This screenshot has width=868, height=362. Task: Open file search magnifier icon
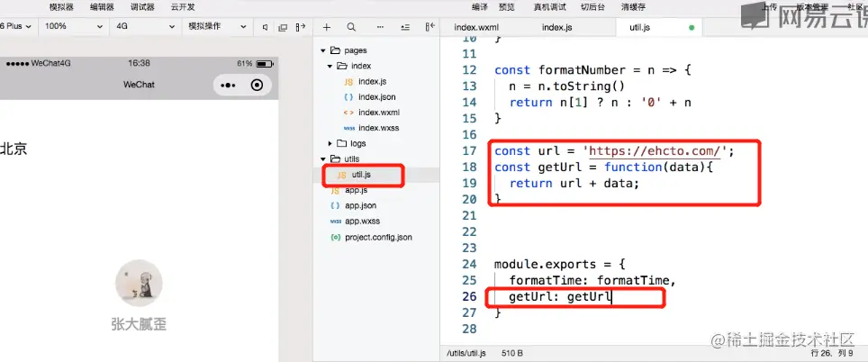(x=351, y=27)
